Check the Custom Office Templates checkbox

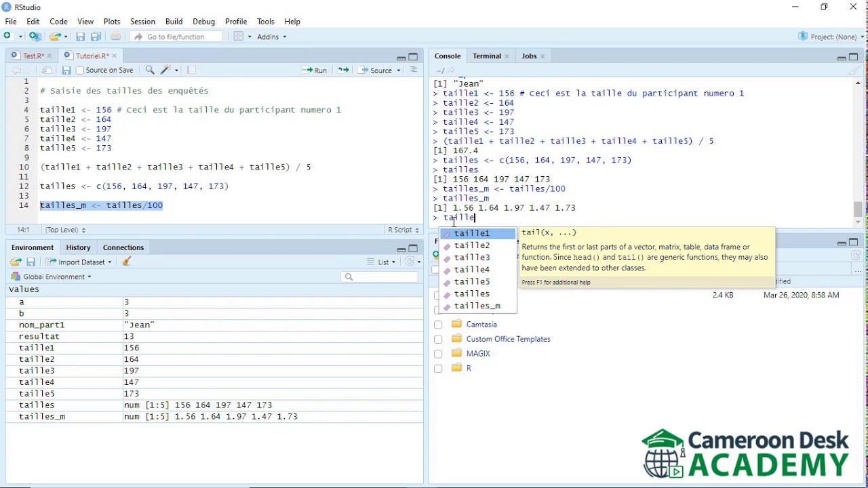pos(438,339)
